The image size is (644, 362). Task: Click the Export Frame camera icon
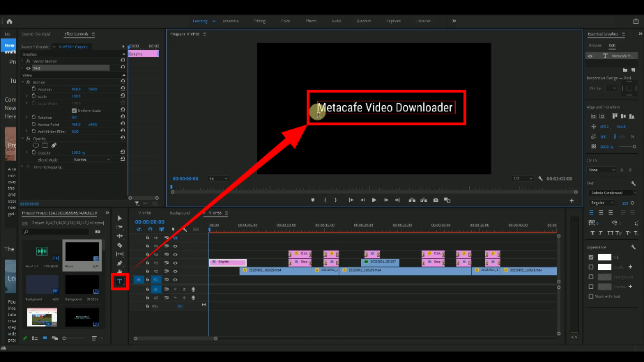[436, 200]
